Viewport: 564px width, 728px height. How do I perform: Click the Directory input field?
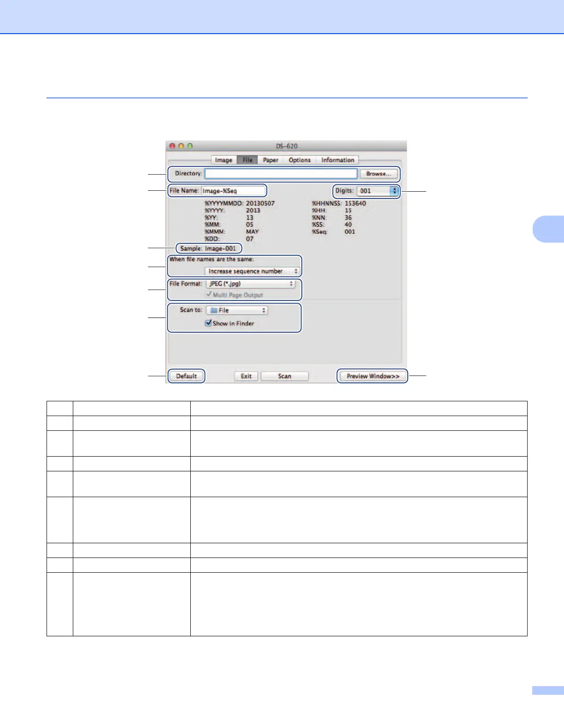coord(281,174)
